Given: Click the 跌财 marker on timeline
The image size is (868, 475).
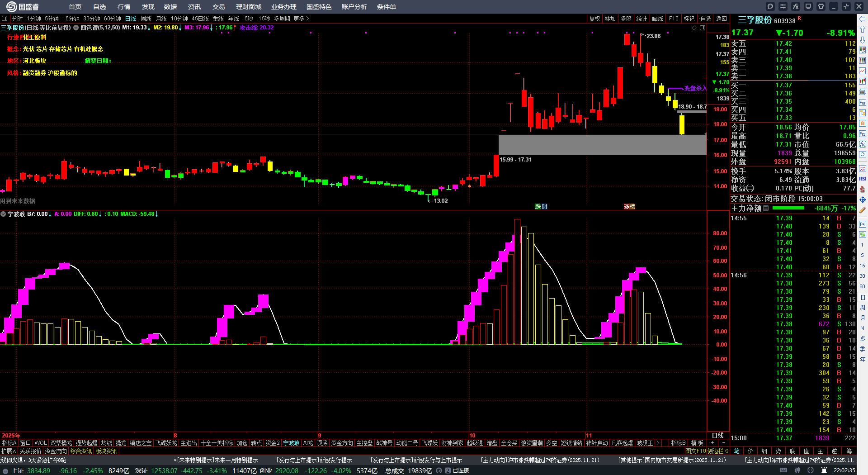Looking at the screenshot, I should tap(541, 207).
